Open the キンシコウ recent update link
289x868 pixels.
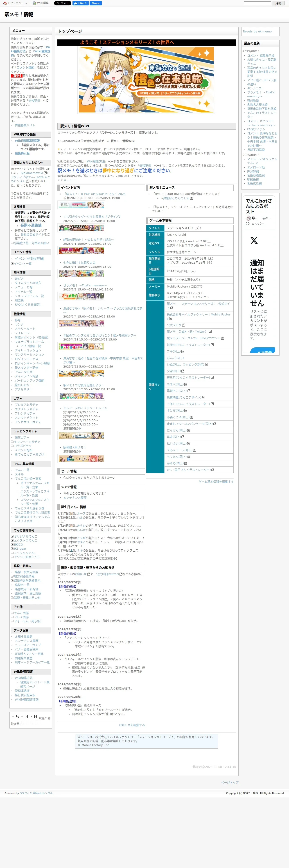tap(254, 88)
